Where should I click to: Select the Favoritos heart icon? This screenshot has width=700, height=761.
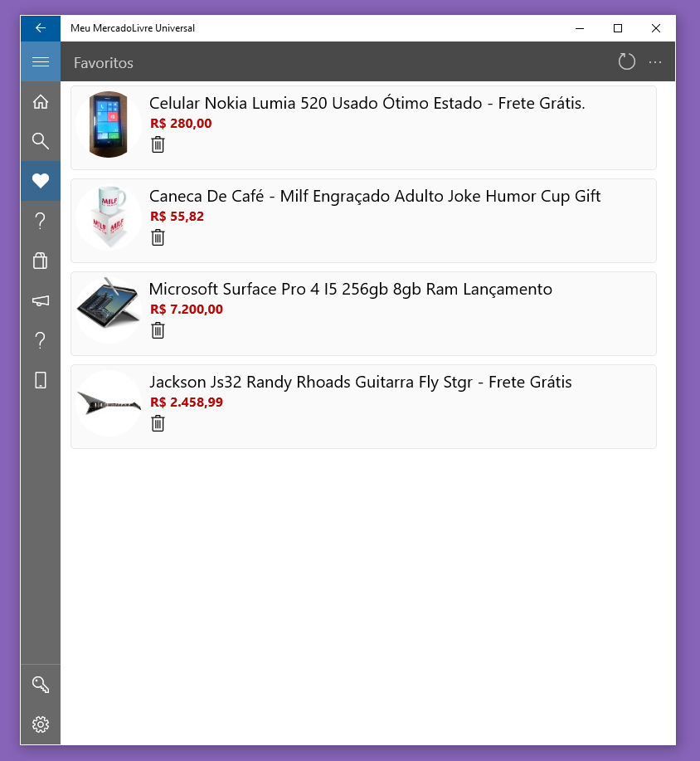(40, 181)
